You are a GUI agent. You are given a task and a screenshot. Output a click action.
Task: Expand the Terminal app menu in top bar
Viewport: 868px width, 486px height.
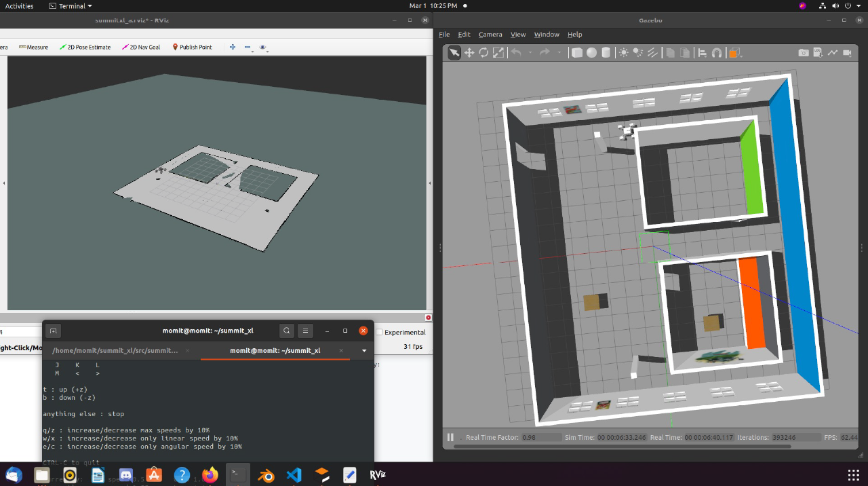tap(71, 5)
